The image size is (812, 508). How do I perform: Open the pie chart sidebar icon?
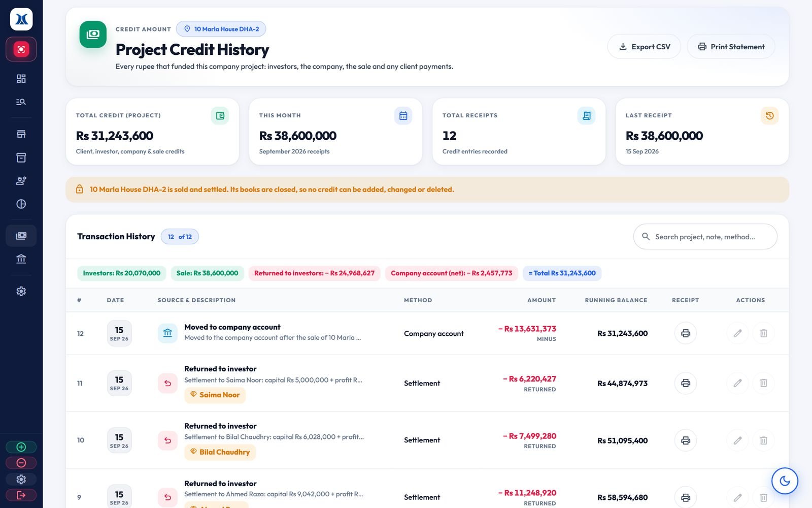point(21,204)
